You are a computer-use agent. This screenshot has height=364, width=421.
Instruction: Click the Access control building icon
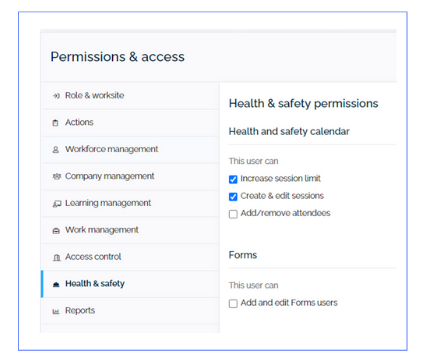57,257
